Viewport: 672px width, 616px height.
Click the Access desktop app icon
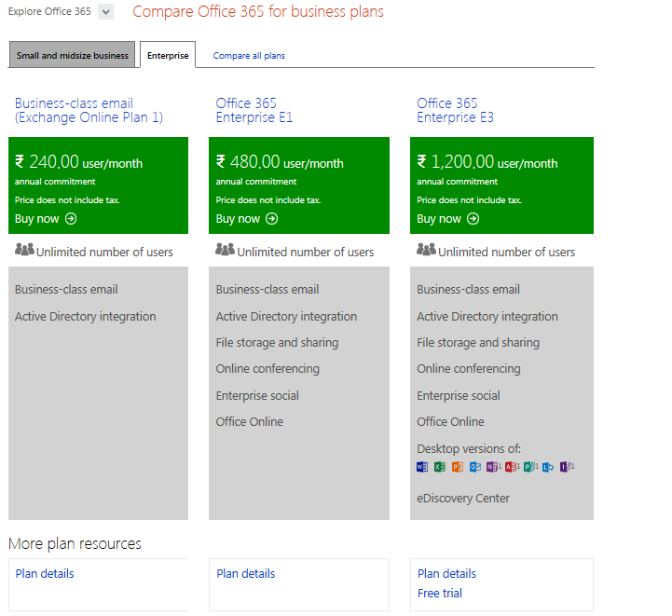[x=512, y=467]
